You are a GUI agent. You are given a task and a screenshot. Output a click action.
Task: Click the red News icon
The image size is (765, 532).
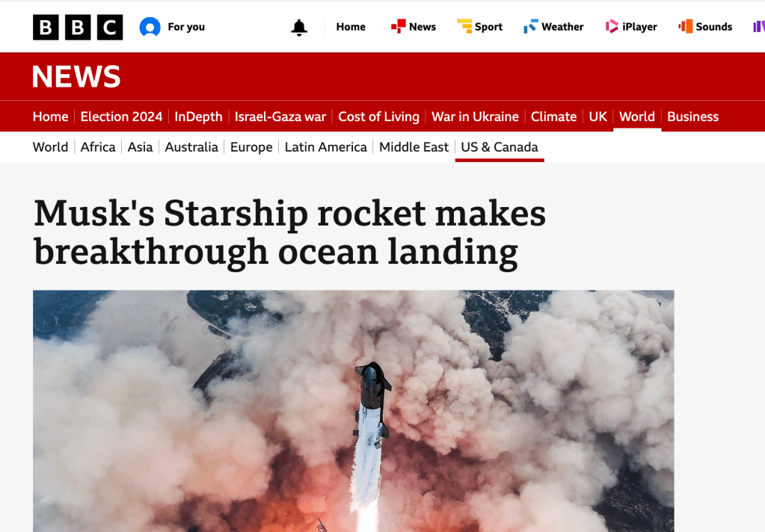[x=398, y=26]
